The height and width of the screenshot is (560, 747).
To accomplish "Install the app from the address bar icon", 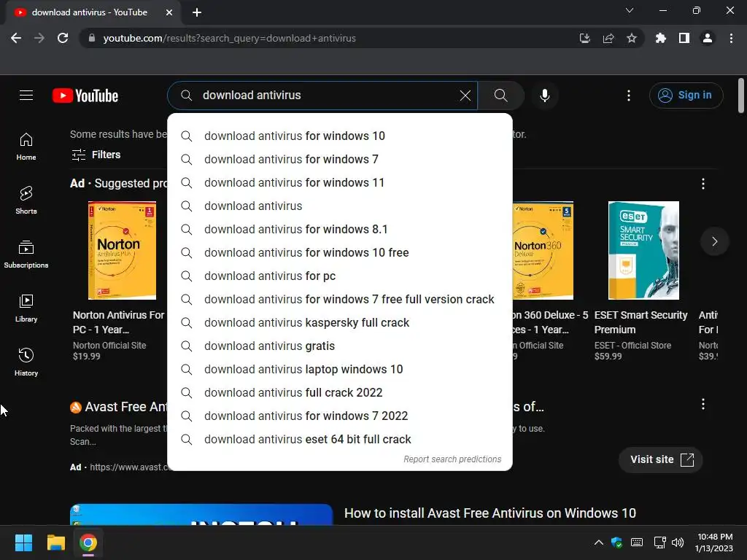I will [585, 38].
